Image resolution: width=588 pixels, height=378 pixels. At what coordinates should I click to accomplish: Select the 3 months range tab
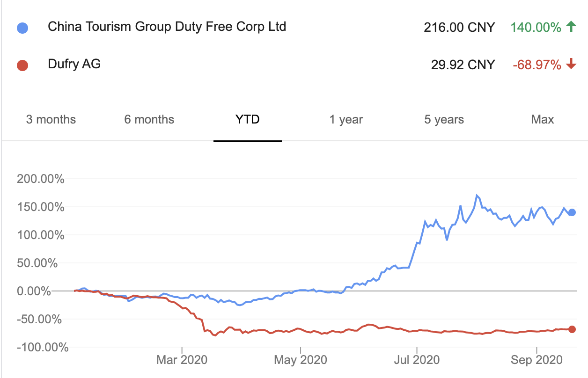51,119
